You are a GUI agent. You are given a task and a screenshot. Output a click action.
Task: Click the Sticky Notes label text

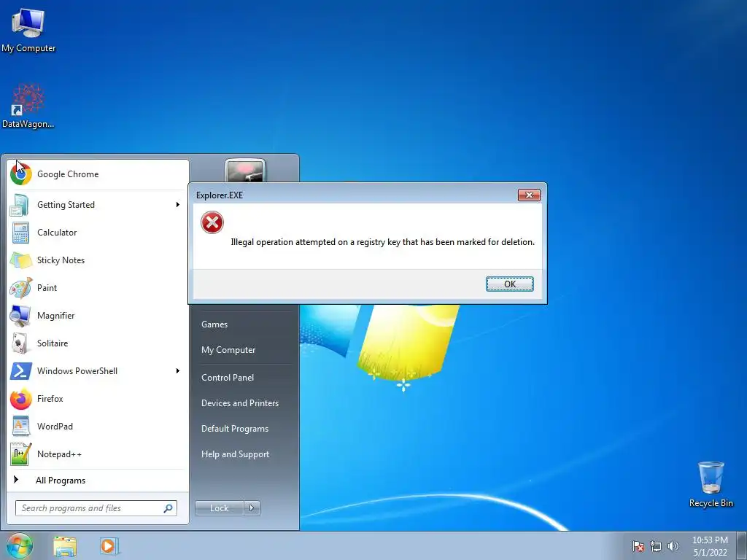tap(61, 260)
